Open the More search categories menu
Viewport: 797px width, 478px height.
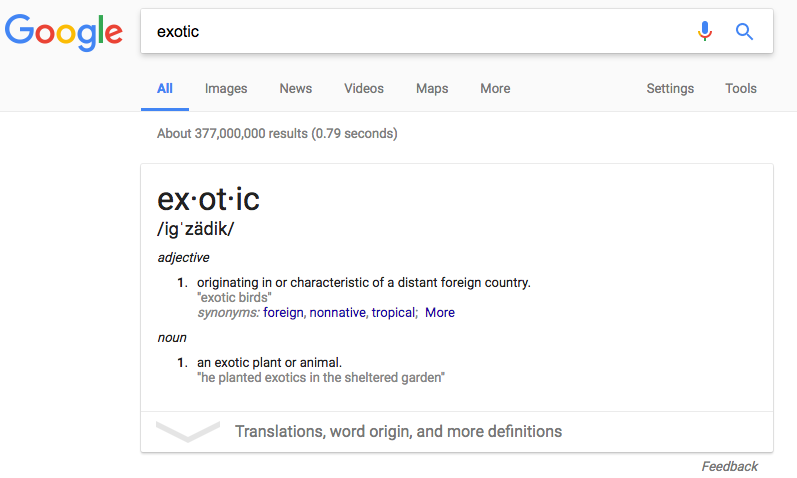[495, 88]
